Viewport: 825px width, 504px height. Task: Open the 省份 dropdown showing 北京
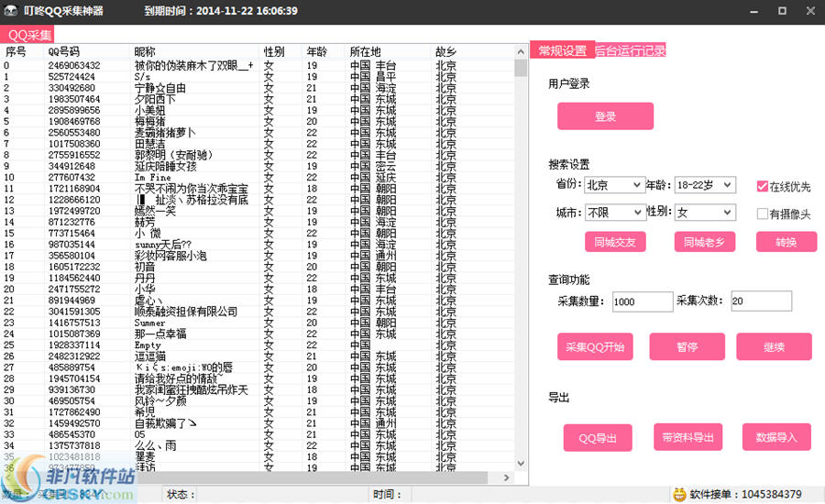coord(614,185)
